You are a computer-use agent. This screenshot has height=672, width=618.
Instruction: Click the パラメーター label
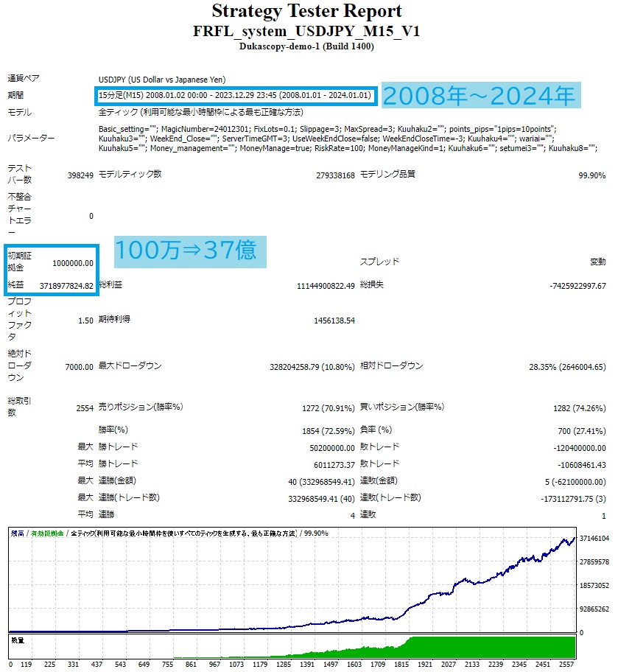pos(31,138)
